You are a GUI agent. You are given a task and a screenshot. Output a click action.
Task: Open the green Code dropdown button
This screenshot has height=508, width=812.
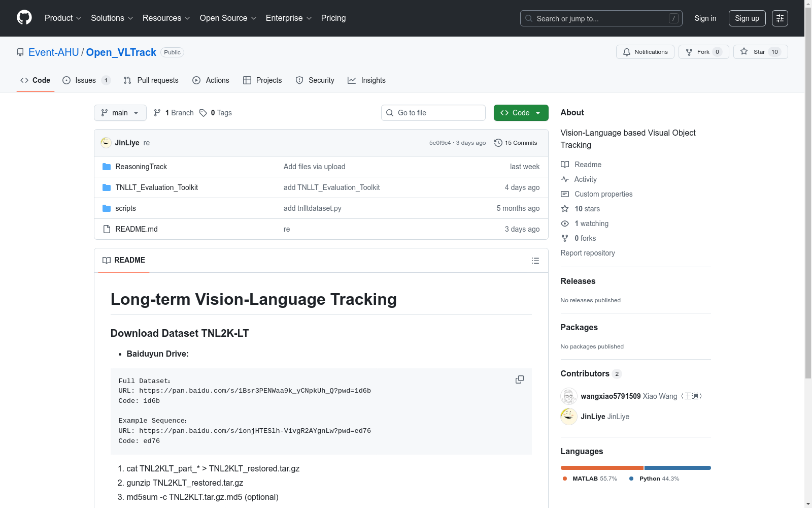pos(521,113)
